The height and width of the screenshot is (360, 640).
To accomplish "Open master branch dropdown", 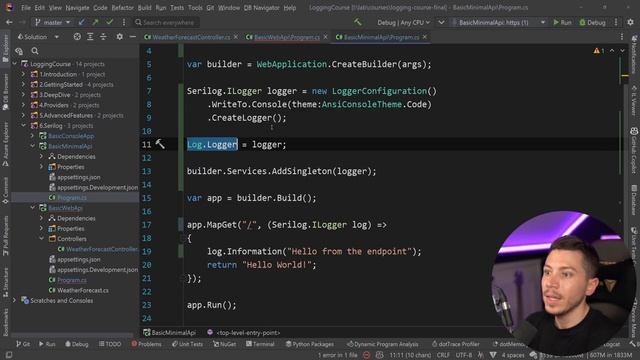I will 52,22.
